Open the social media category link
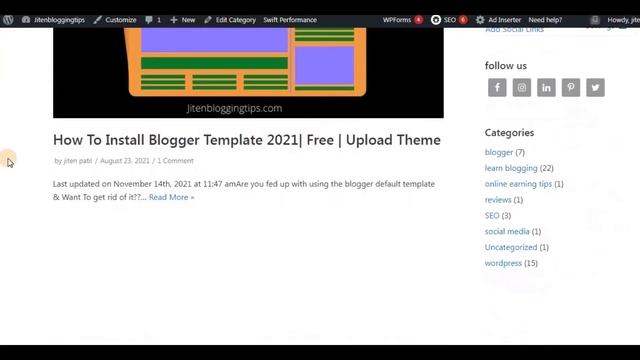The image size is (640, 360). coord(507,231)
